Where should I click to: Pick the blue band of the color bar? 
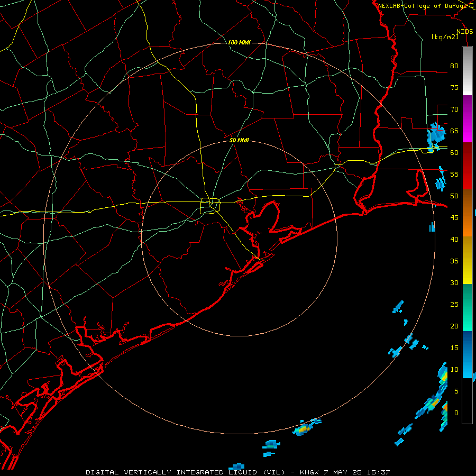467,354
